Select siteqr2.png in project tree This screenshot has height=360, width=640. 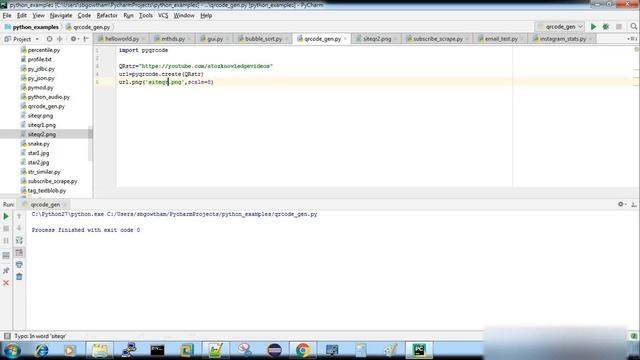42,134
